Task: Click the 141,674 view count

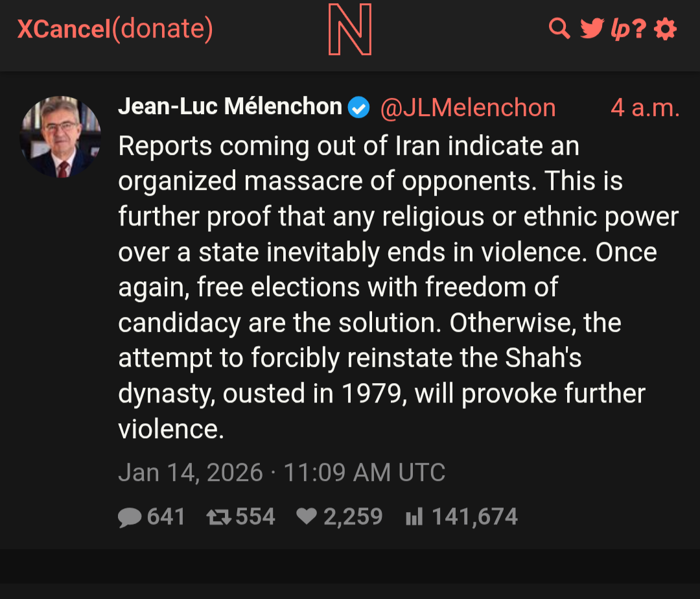Action: tap(474, 517)
